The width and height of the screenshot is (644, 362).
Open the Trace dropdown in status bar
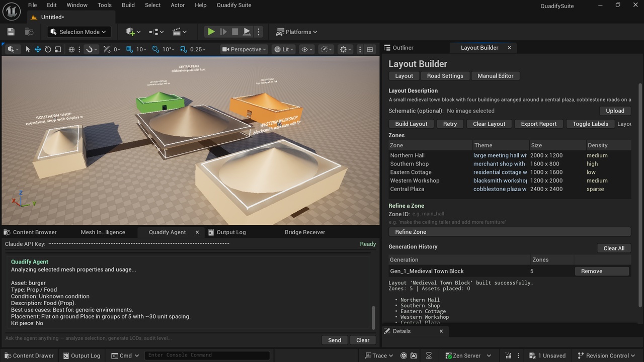[379, 355]
